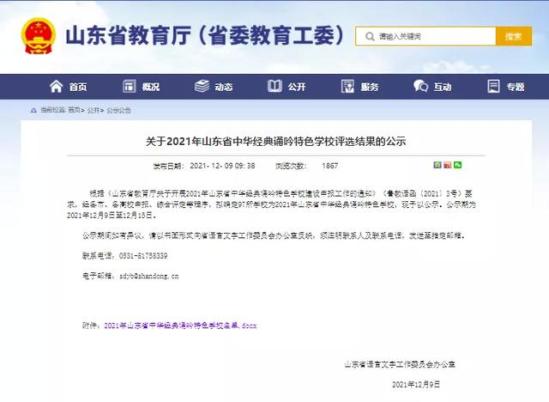The width and height of the screenshot is (549, 402).
Task: Open the attached 特色学校名单 docx link
Action: tap(180, 326)
